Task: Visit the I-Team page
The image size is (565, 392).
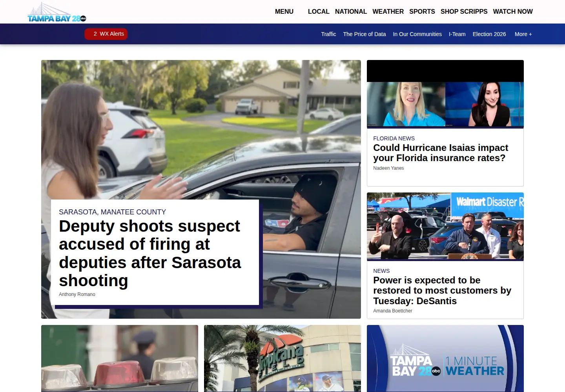Action: click(457, 34)
